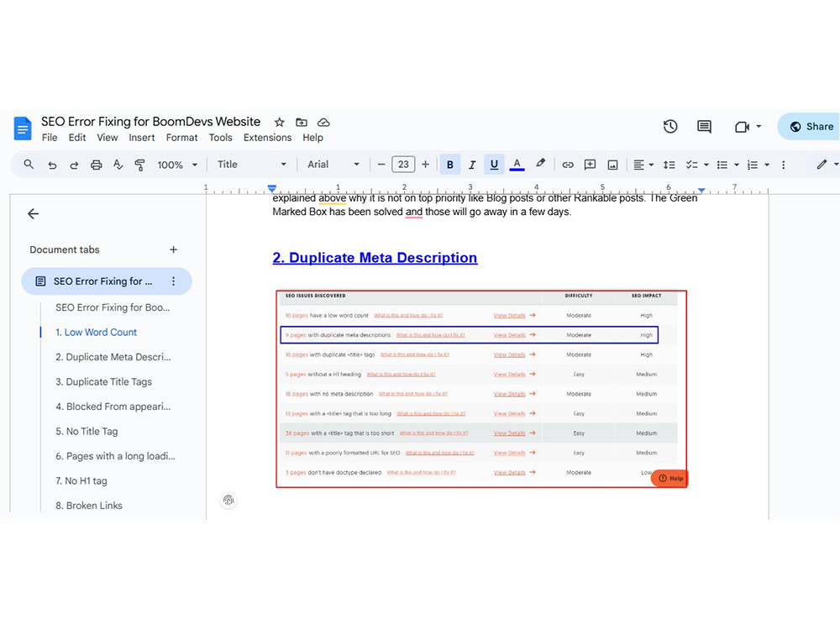Toggle italic formatting
840x630 pixels.
(472, 165)
